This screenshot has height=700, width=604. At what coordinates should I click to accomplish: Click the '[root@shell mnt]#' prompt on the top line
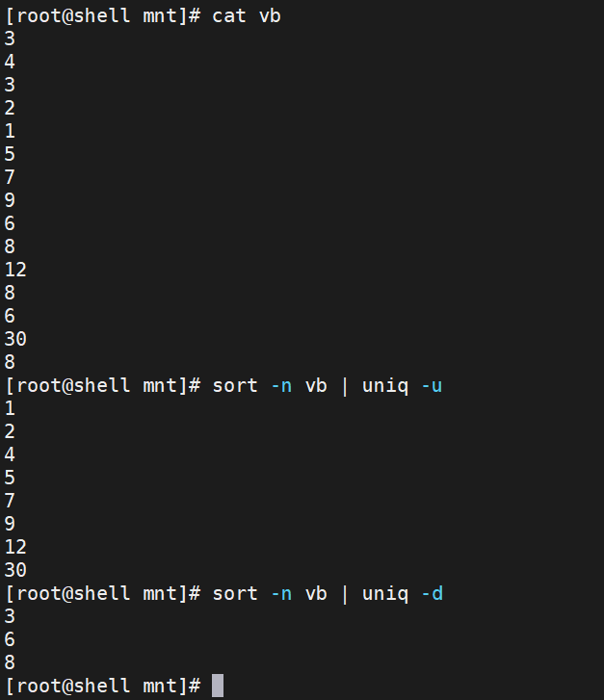[x=103, y=16]
